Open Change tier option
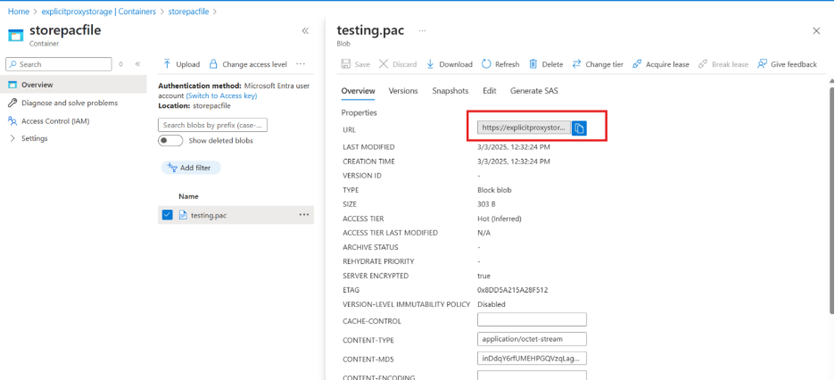835x380 pixels. pyautogui.click(x=597, y=64)
